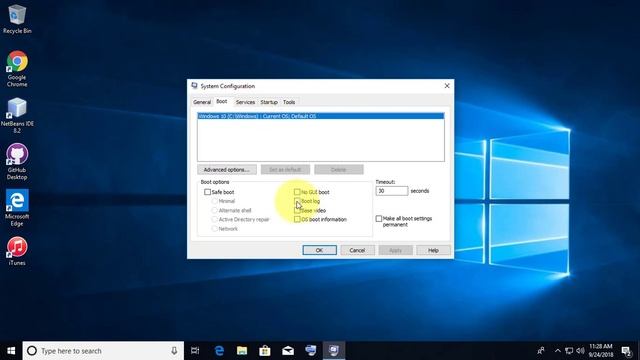Open the Windows Start menu

tap(11, 351)
